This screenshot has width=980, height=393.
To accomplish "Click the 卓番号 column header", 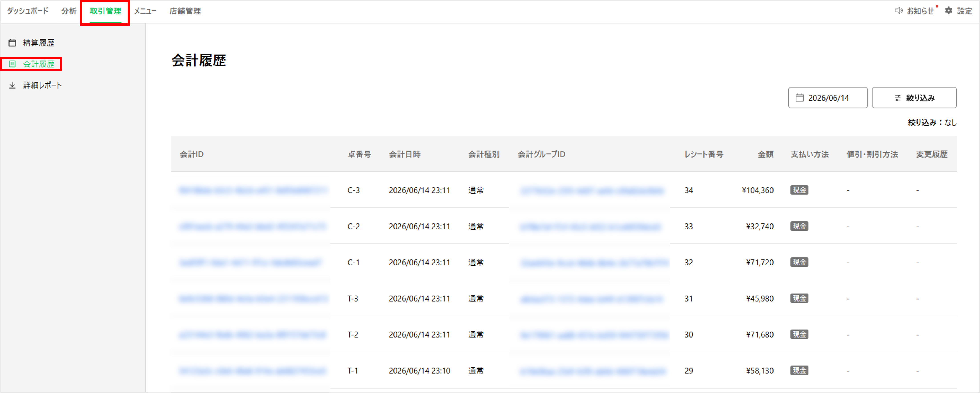I will point(359,154).
